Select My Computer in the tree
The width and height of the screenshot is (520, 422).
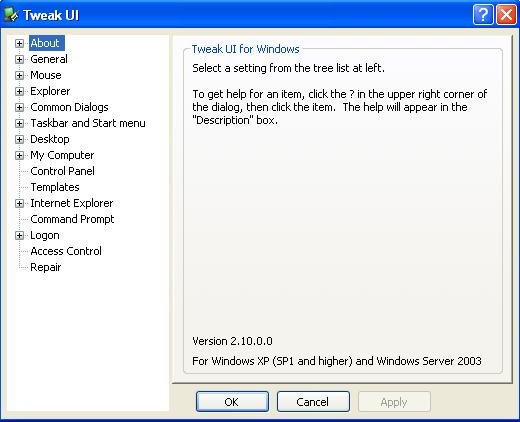tap(62, 155)
